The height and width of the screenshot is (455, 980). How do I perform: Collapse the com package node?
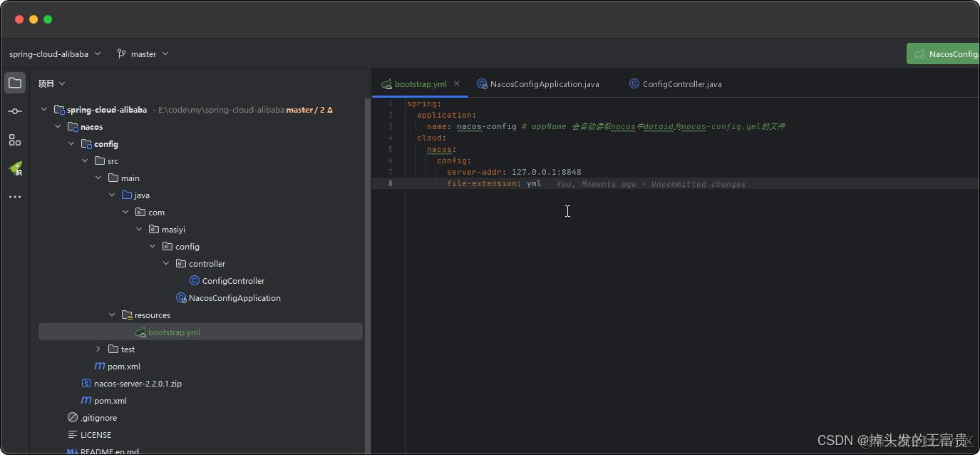(x=125, y=212)
